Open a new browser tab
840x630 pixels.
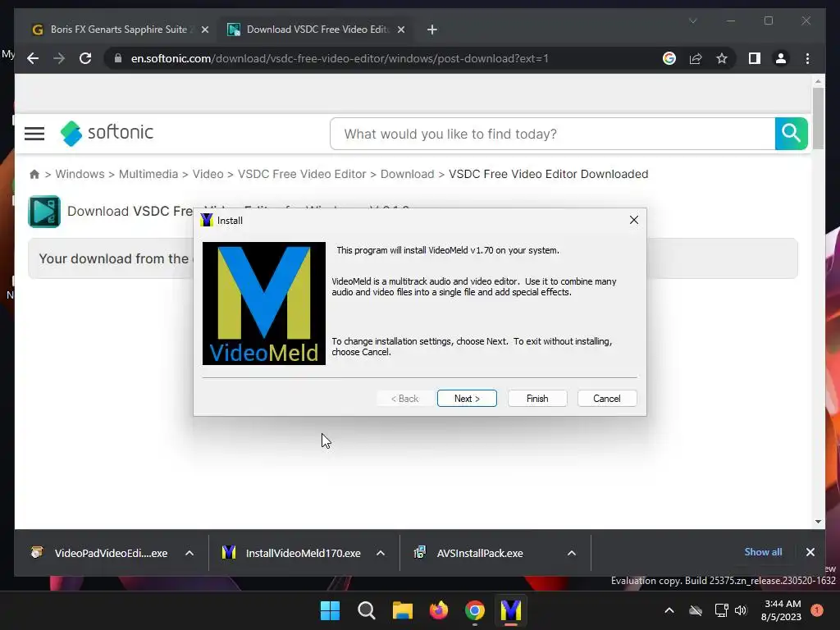(431, 30)
